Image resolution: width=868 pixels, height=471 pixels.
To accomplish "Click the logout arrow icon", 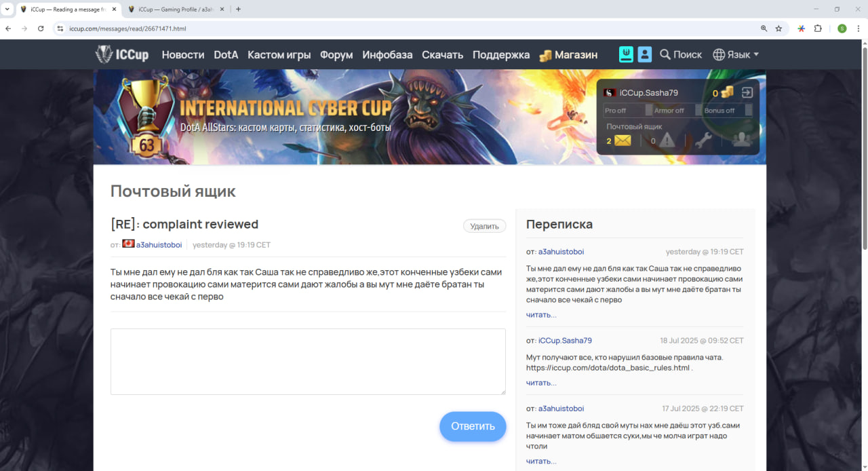I will point(747,93).
